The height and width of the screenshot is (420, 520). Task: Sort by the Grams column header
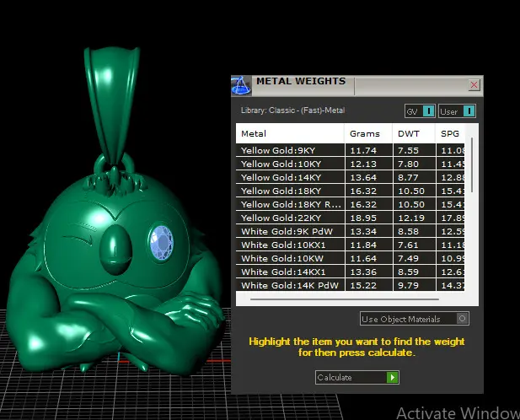(x=368, y=134)
